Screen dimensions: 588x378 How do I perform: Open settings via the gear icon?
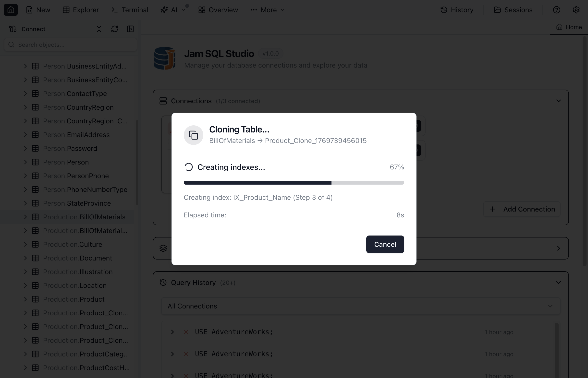tap(576, 10)
